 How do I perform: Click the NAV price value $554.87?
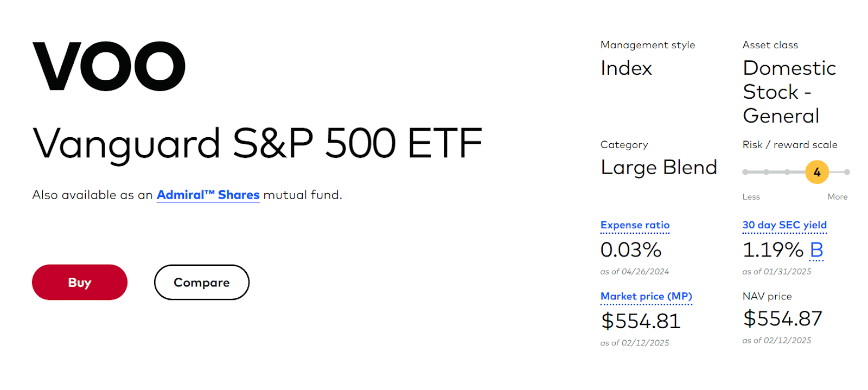(x=782, y=319)
